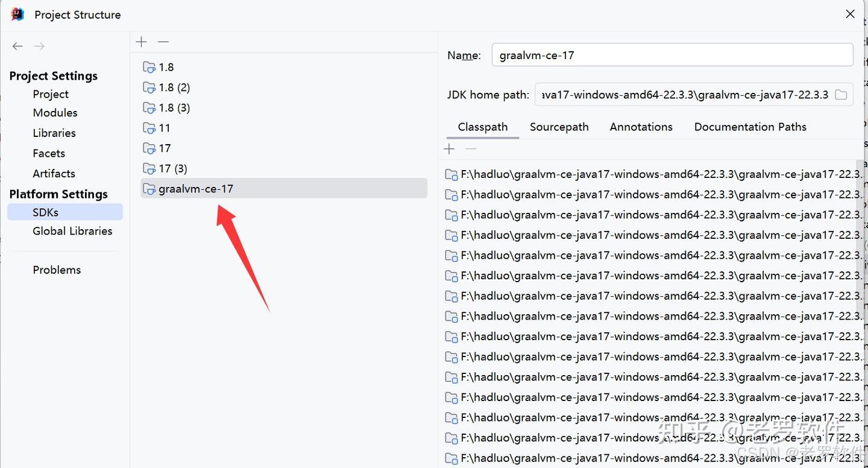Select the 11 SDK entry
The width and height of the screenshot is (868, 468).
click(163, 128)
